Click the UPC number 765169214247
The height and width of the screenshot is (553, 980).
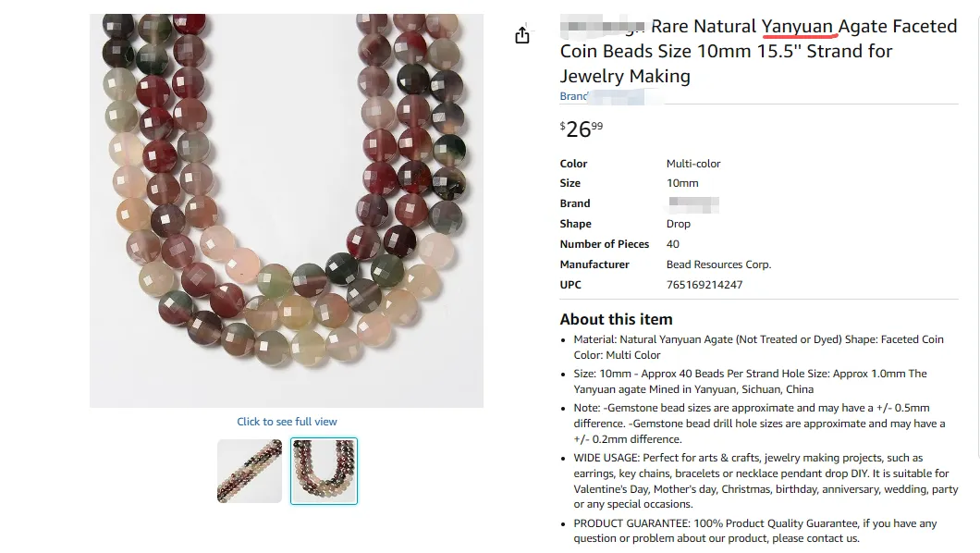point(704,285)
